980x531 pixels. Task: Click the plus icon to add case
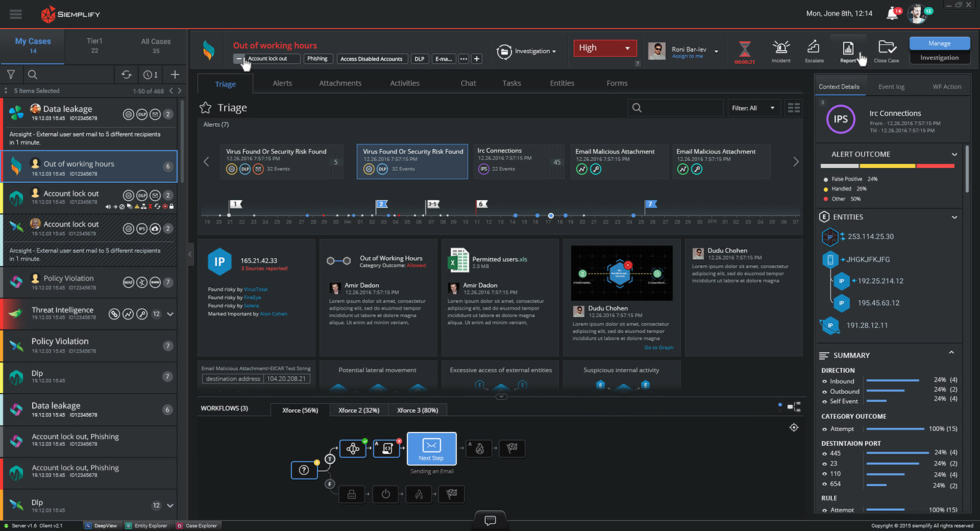(175, 75)
